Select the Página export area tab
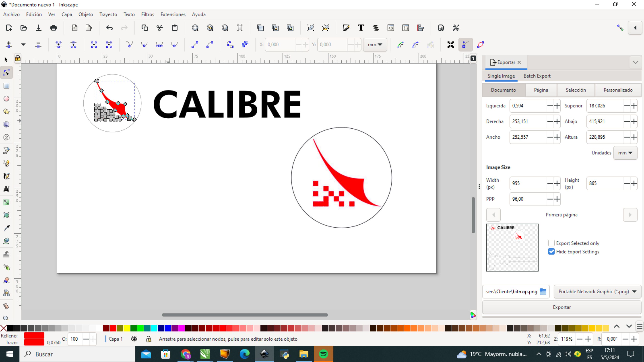Screen dimensions: 644x362 (x=541, y=90)
